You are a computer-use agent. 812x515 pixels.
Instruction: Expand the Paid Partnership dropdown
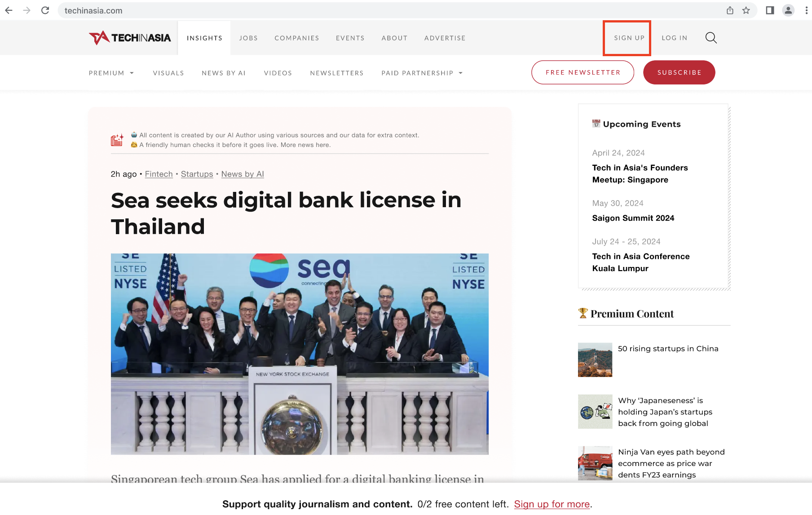(x=422, y=73)
